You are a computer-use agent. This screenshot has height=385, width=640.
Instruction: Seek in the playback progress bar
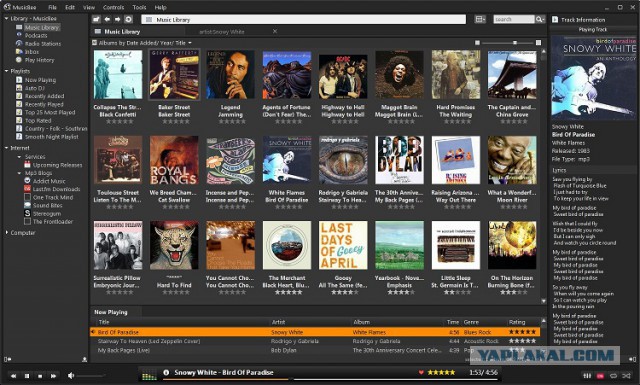[330, 379]
